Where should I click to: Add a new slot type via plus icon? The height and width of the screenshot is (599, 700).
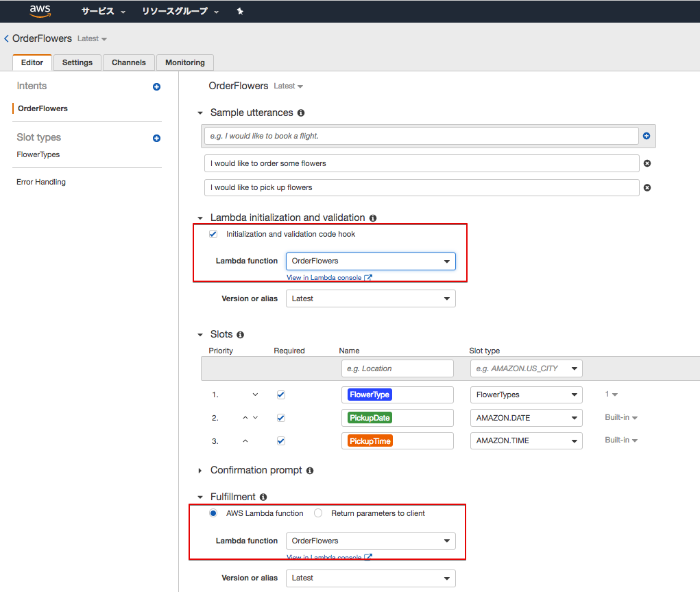(x=156, y=138)
